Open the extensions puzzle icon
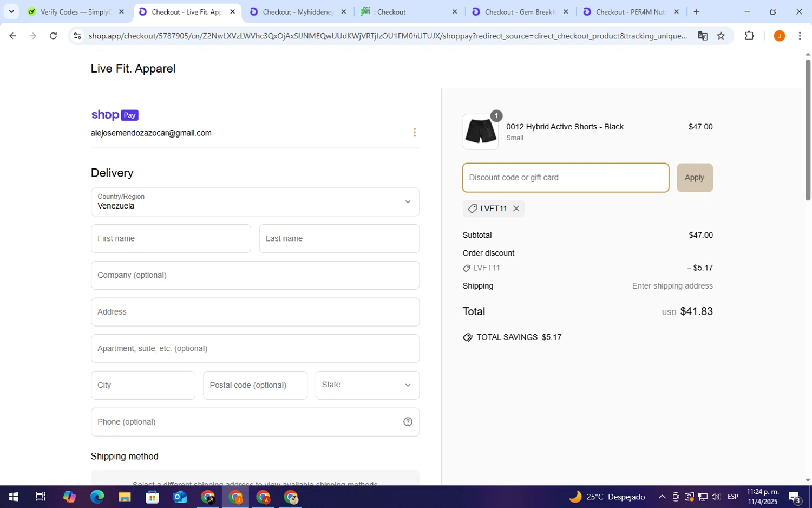Viewport: 812px width, 508px height. 749,36
